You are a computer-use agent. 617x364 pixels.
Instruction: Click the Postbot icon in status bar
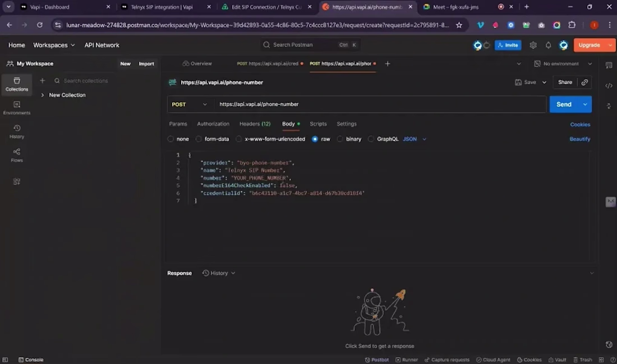(x=377, y=360)
